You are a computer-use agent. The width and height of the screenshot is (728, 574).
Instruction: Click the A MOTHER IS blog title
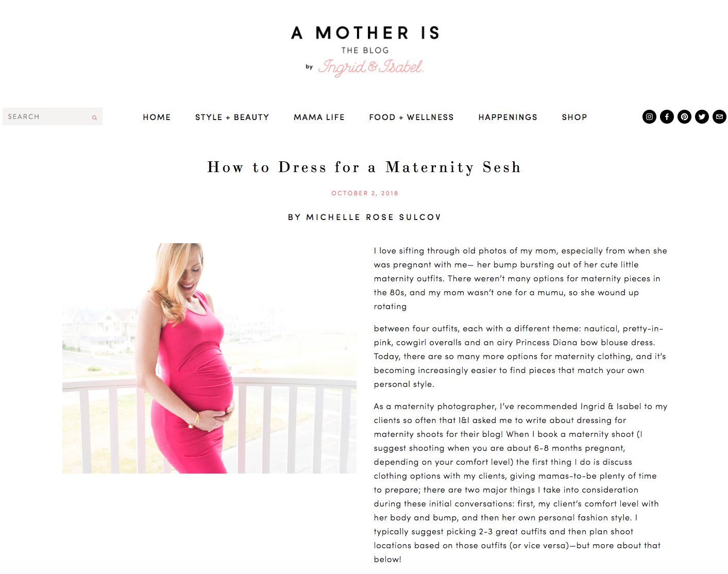[x=365, y=33]
